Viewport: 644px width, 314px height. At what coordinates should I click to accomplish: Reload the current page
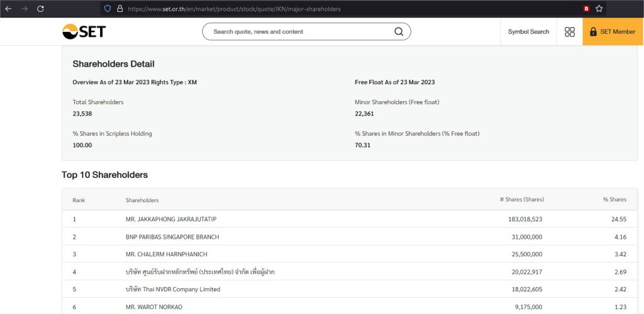pyautogui.click(x=41, y=9)
